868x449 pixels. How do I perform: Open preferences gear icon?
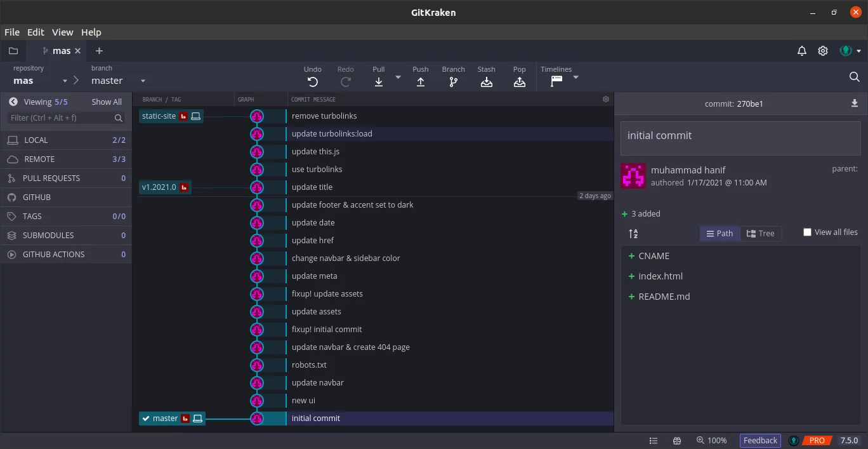[x=823, y=51]
